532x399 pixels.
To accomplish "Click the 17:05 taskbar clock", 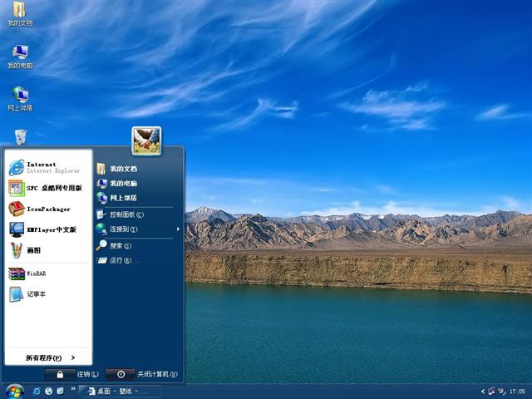I will (x=517, y=392).
